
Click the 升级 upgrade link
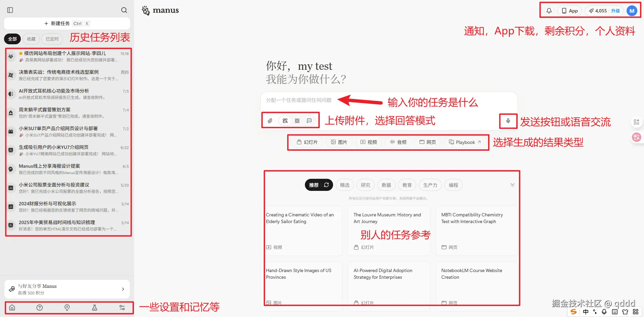click(x=615, y=11)
